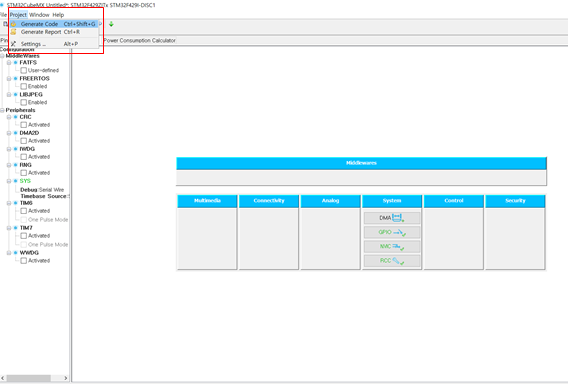Collapse the IWDG tree node

[x=9, y=149]
